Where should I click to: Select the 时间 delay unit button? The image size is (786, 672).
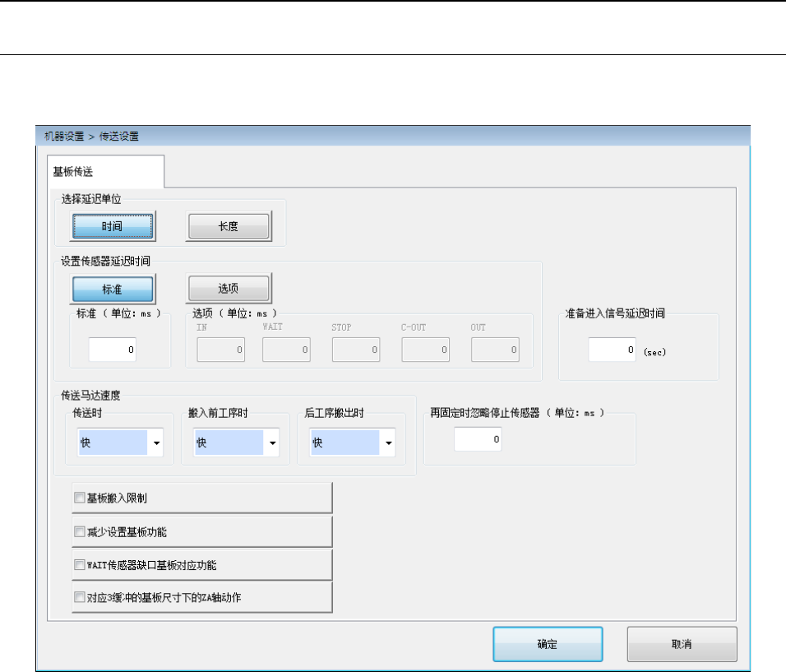pyautogui.click(x=113, y=226)
